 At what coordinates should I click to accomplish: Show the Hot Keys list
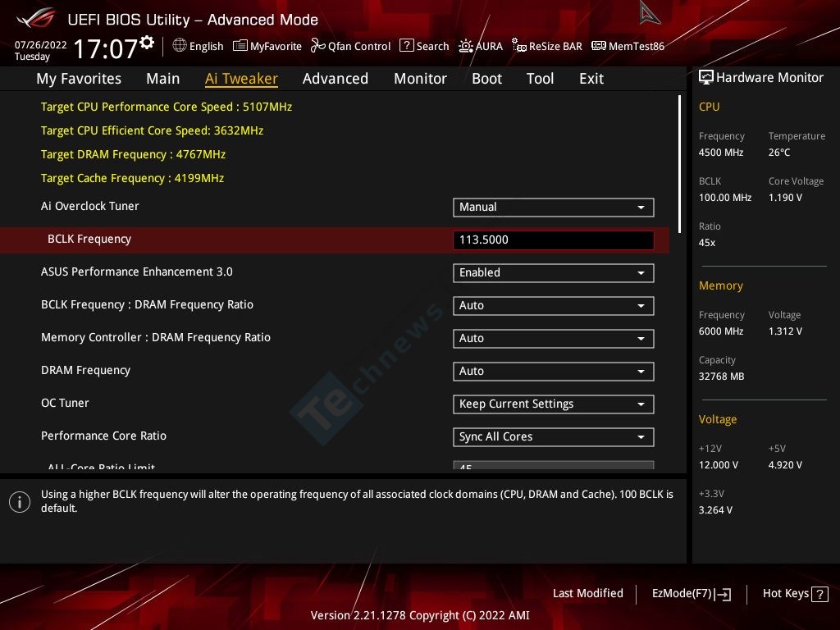(x=795, y=594)
